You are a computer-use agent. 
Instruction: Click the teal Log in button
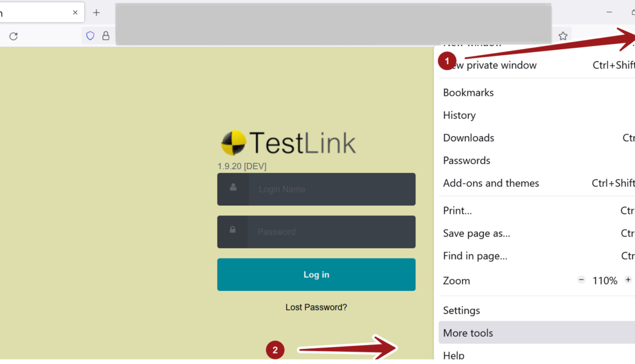316,275
